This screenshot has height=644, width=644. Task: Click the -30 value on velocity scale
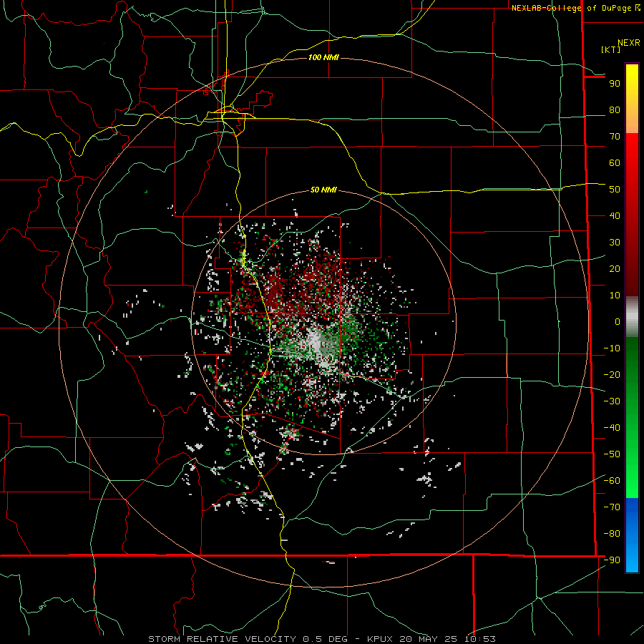coord(612,401)
